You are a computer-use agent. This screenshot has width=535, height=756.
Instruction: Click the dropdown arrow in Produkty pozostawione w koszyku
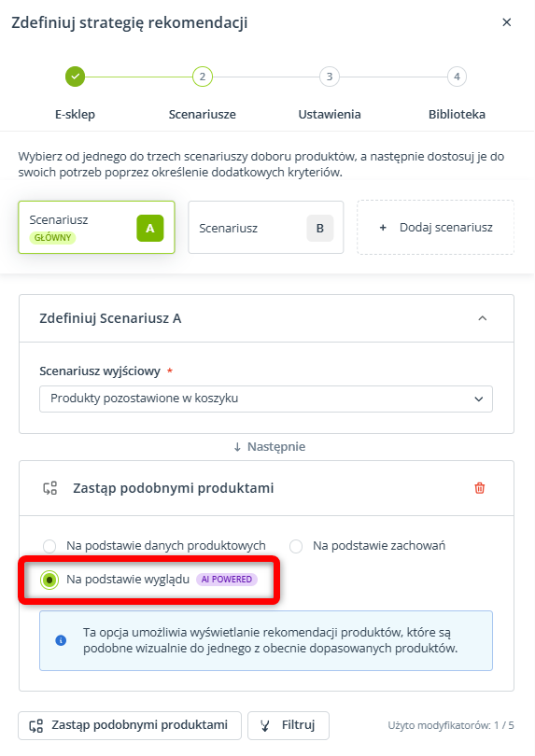pos(479,399)
